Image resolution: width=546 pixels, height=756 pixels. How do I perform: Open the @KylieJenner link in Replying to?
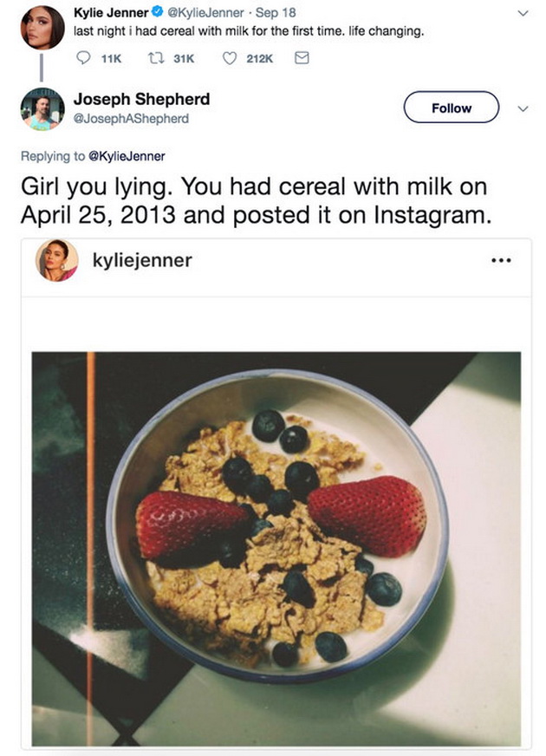click(127, 156)
